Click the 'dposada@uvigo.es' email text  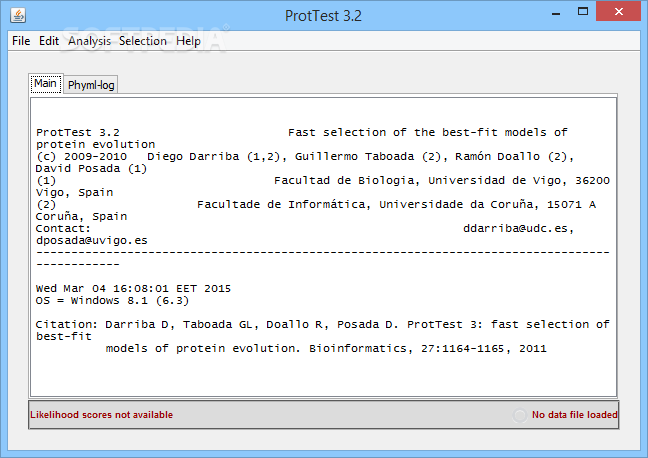92,241
